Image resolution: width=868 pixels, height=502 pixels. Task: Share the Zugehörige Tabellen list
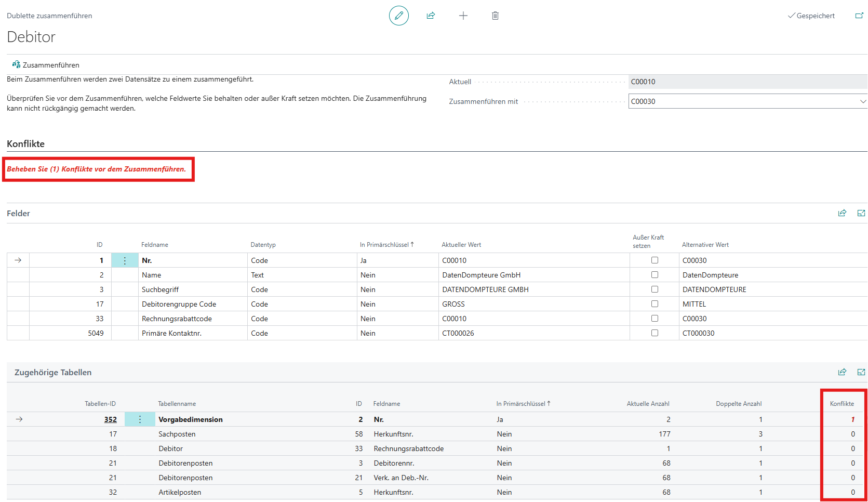(x=842, y=372)
